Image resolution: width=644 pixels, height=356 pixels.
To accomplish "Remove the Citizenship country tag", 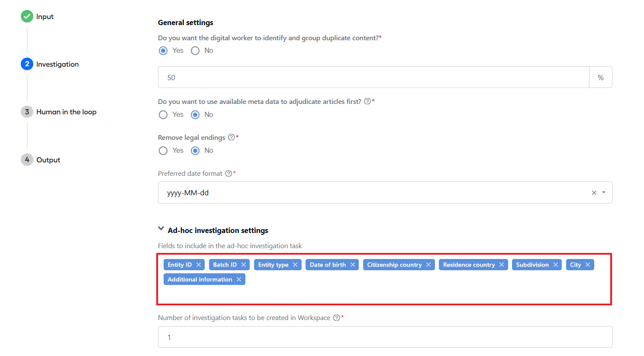I will click(428, 265).
